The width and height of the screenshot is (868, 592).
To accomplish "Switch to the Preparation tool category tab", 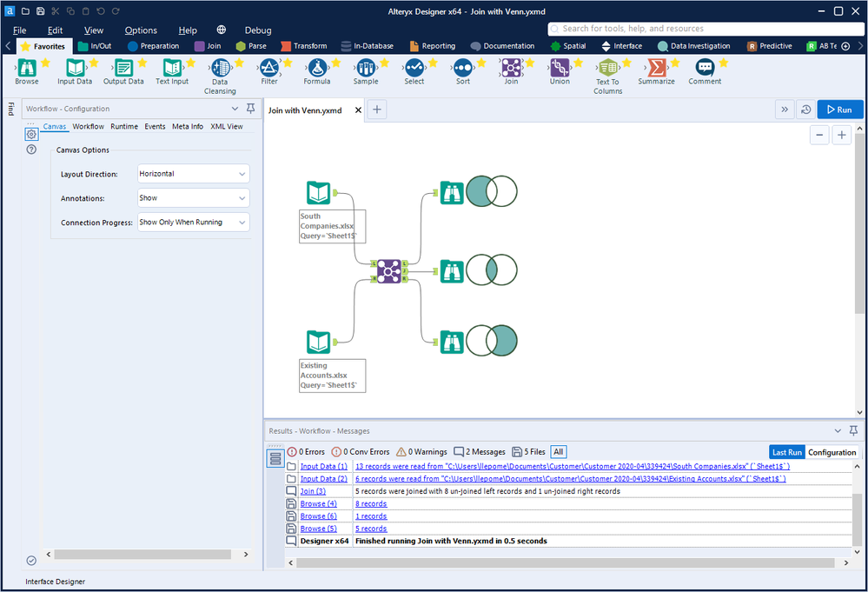I will 153,46.
